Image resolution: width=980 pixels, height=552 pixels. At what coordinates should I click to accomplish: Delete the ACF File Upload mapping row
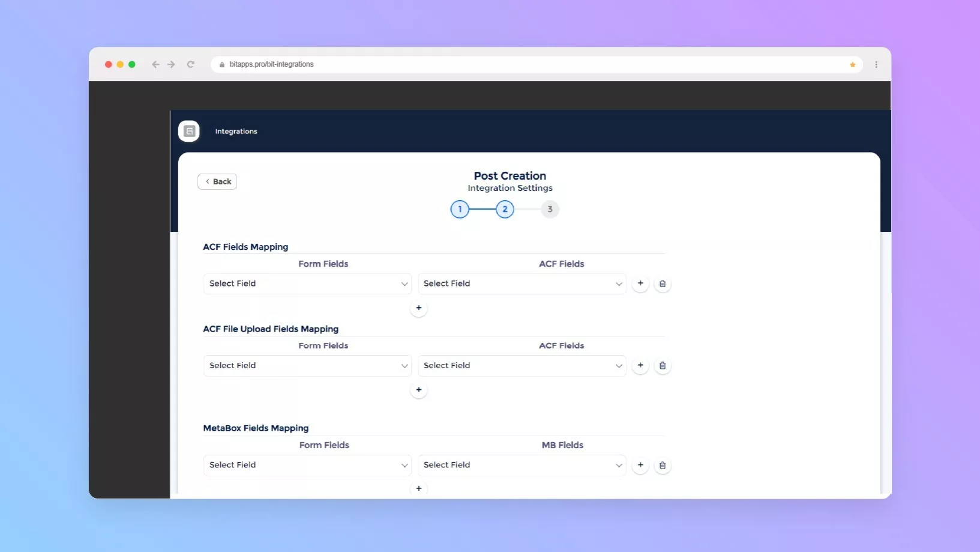(662, 366)
